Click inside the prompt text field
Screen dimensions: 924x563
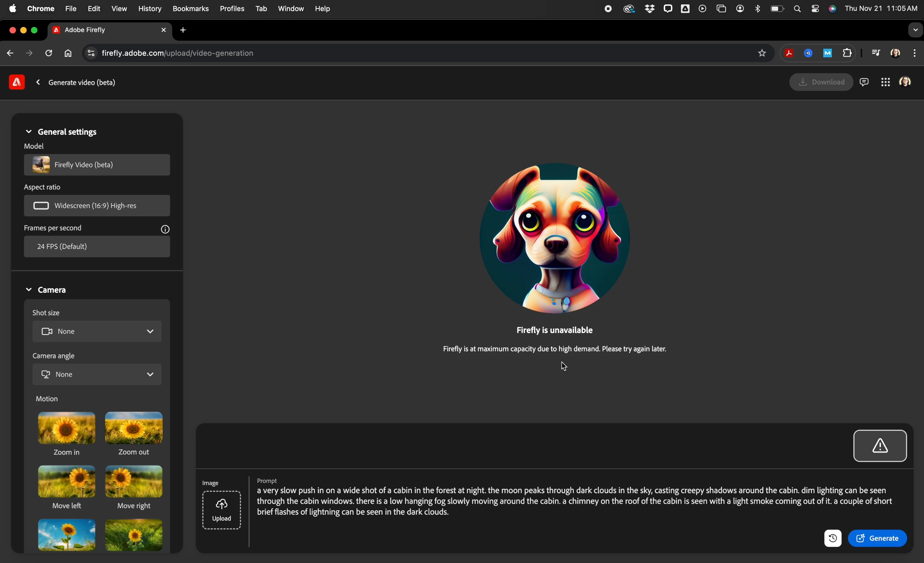(x=562, y=502)
